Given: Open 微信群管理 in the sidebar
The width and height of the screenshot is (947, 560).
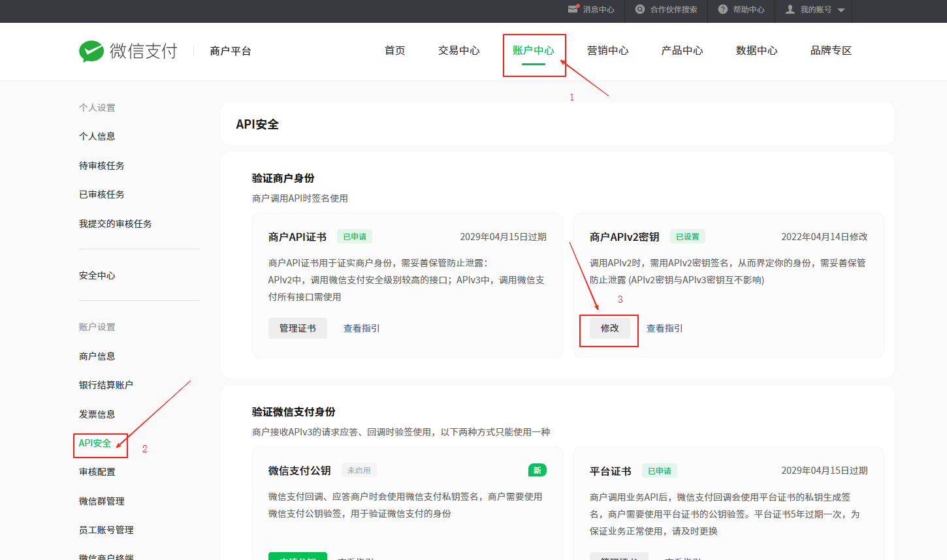Looking at the screenshot, I should click(101, 501).
